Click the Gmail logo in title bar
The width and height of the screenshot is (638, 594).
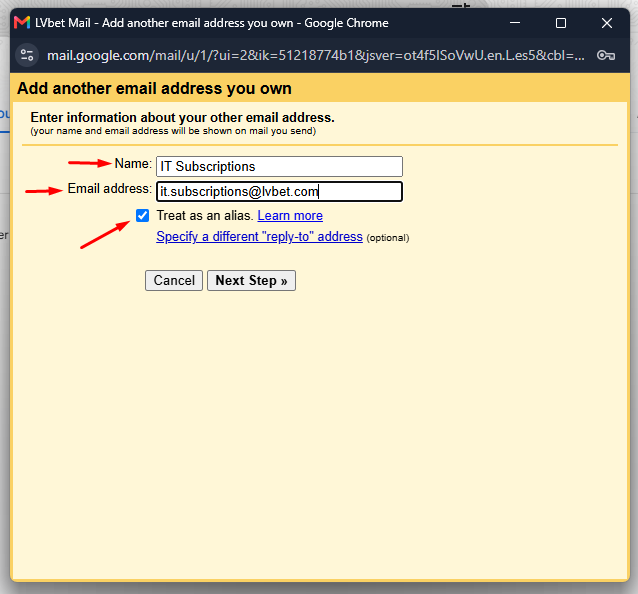tap(22, 23)
